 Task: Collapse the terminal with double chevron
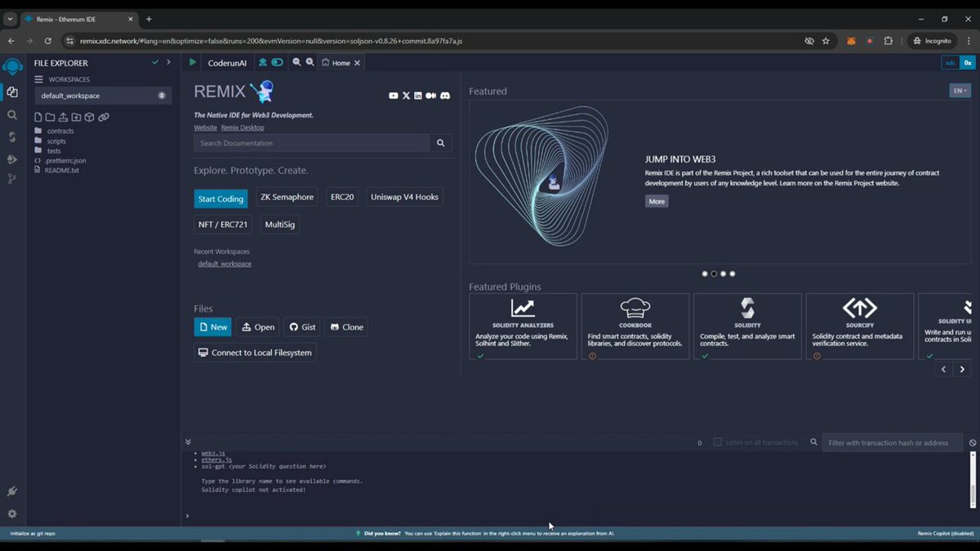click(188, 442)
